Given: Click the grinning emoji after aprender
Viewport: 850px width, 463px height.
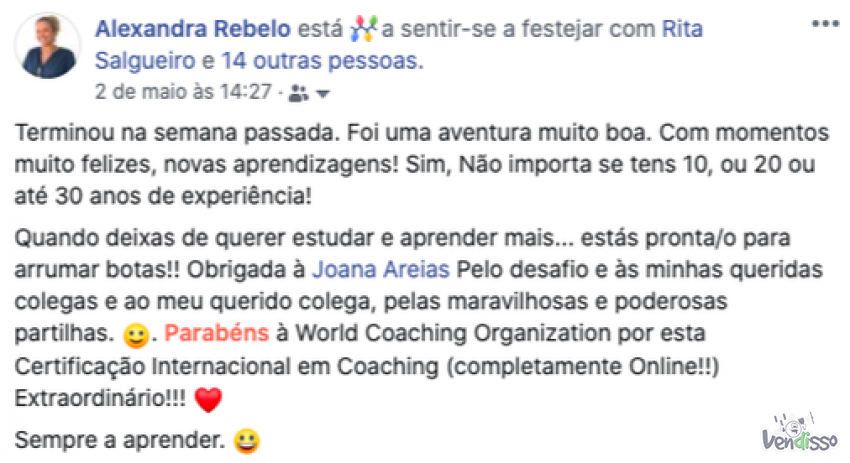Looking at the screenshot, I should 244,438.
